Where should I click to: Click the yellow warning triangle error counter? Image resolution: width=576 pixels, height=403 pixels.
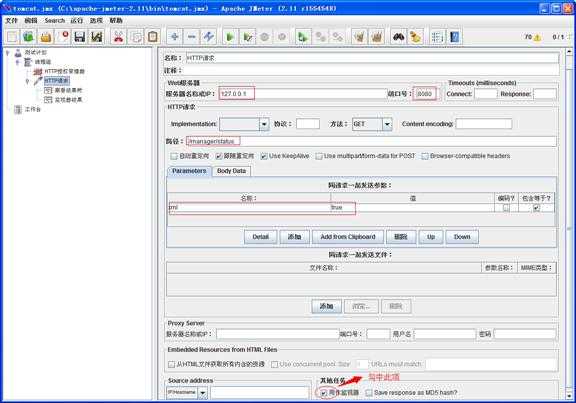click(537, 37)
